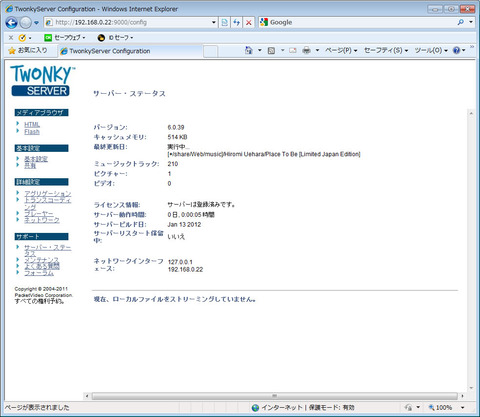This screenshot has height=417, width=480.
Task: Click the インターネット protected mode status
Action: tap(303, 407)
